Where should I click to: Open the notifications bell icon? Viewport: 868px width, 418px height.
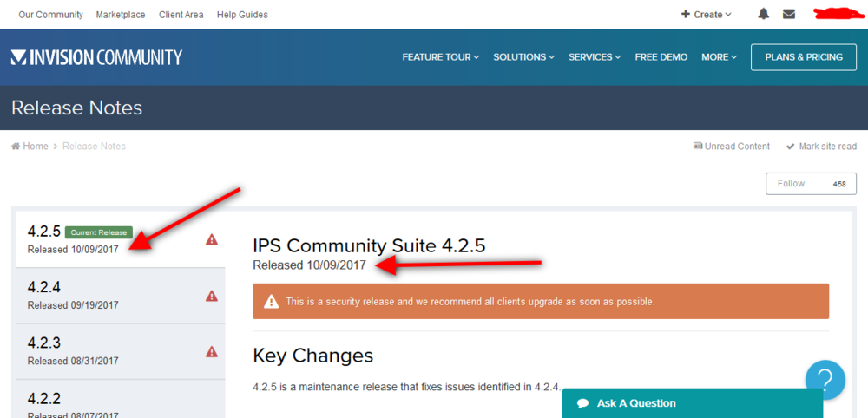tap(763, 15)
